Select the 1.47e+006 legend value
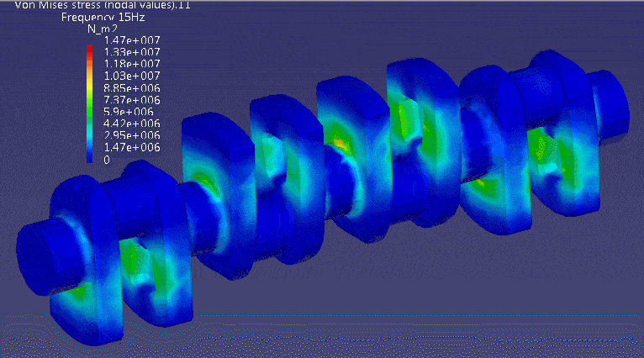This screenshot has height=358, width=644. click(131, 147)
